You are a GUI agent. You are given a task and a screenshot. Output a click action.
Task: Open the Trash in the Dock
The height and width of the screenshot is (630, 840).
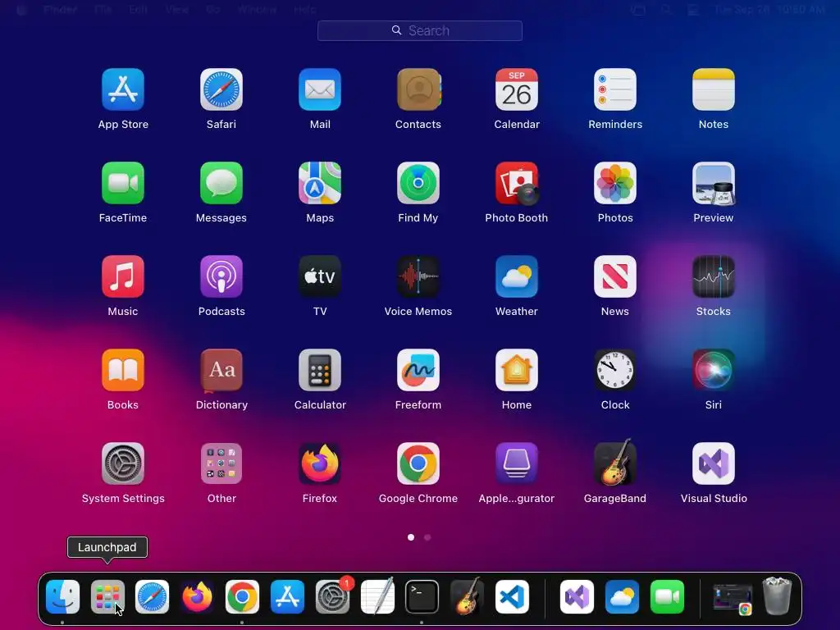pyautogui.click(x=778, y=596)
